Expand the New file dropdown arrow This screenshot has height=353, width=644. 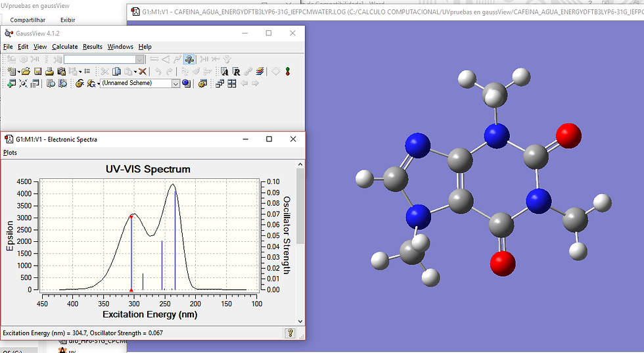pyautogui.click(x=18, y=72)
